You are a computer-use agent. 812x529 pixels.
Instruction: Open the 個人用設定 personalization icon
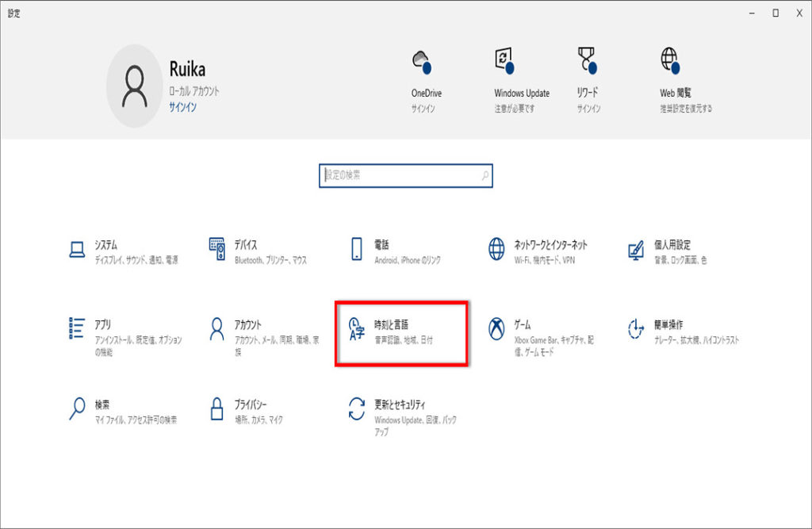635,250
